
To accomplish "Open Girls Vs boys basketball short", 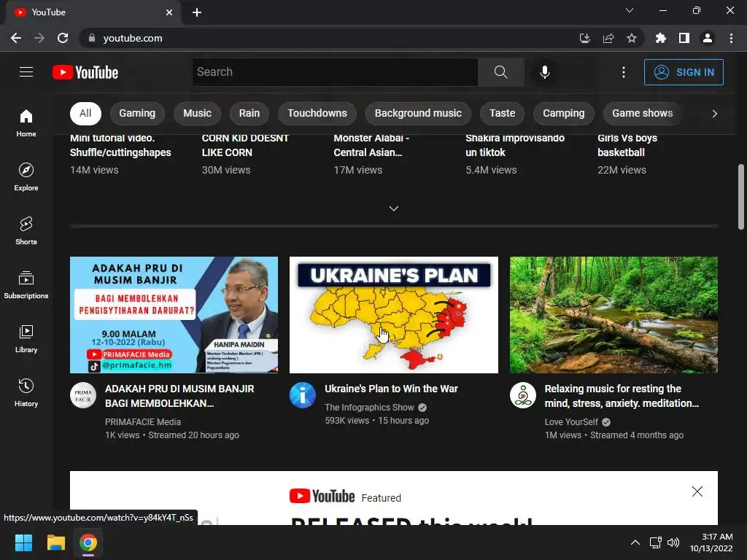I will [x=627, y=145].
